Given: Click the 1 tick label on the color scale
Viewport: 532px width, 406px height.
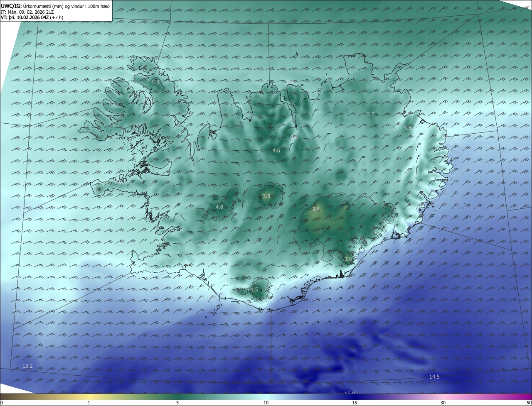Looking at the screenshot, I should tap(89, 403).
